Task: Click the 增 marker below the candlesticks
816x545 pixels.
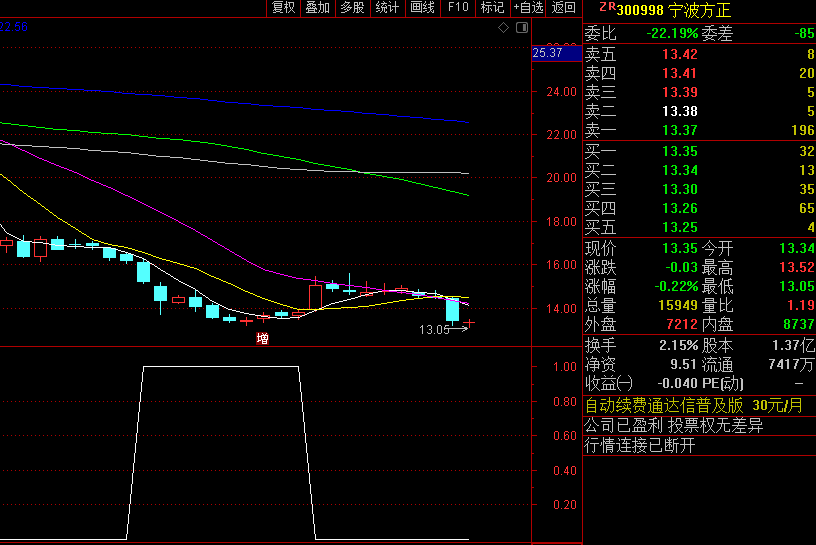Action: [x=262, y=339]
